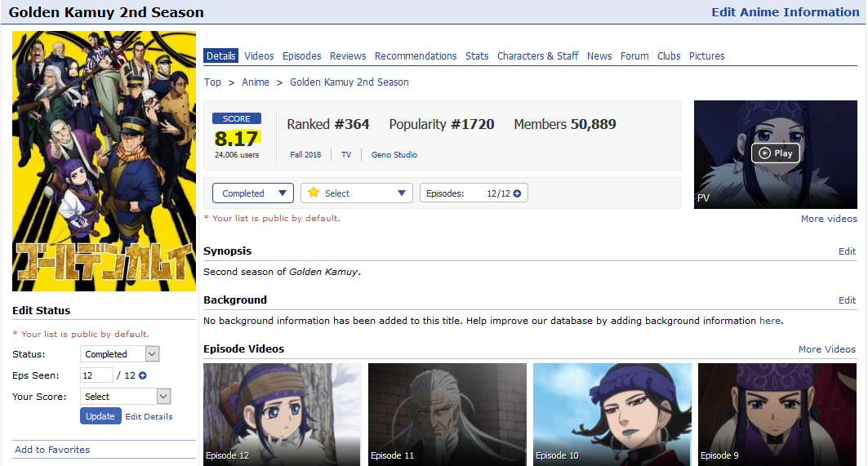This screenshot has width=868, height=466.
Task: Click Add to Favorites
Action: point(52,450)
